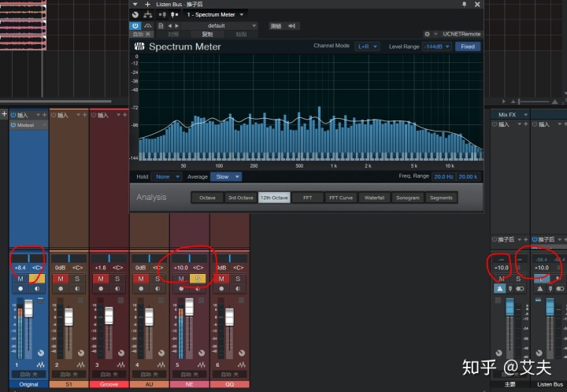Click the rotary knob icon in plugin header
567x392 pixels.
[x=135, y=14]
